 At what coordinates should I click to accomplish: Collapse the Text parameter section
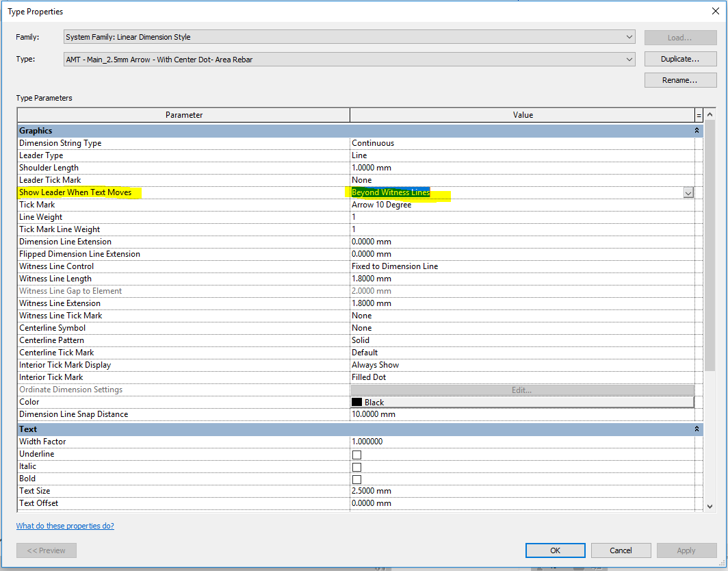click(697, 429)
